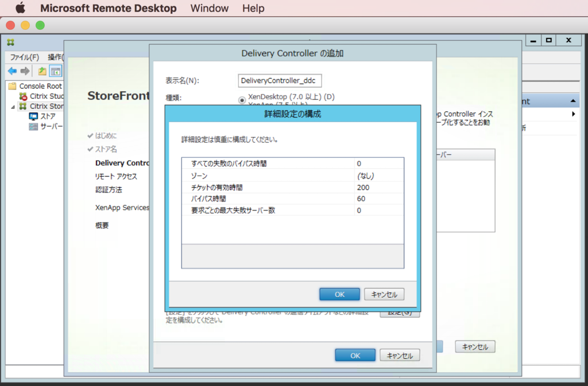Select the チケットの有効時間 row

[x=292, y=187]
